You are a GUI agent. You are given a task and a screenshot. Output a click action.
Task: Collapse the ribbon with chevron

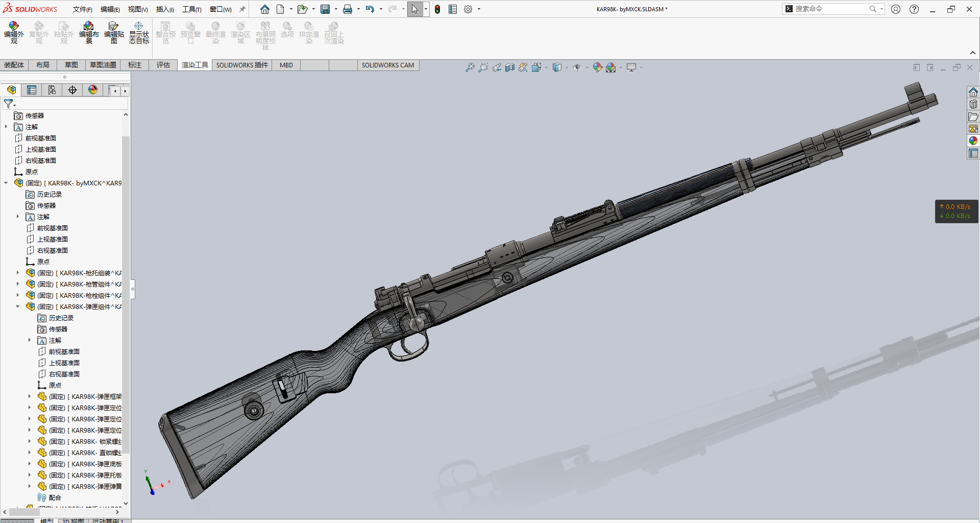973,53
